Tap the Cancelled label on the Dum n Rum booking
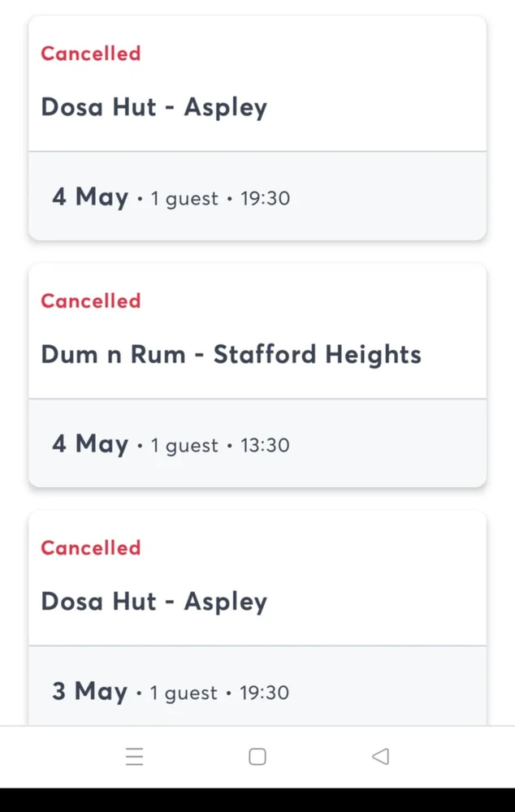The width and height of the screenshot is (515, 812). (x=91, y=301)
